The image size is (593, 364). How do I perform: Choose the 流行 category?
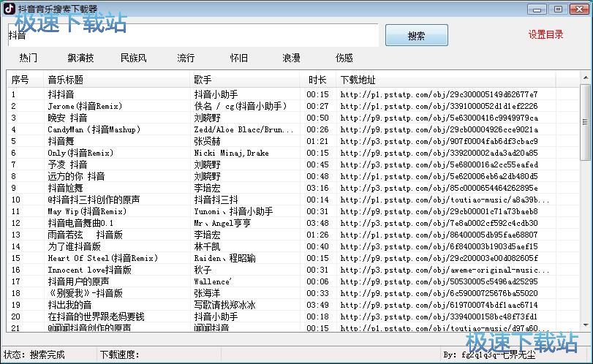tap(186, 58)
